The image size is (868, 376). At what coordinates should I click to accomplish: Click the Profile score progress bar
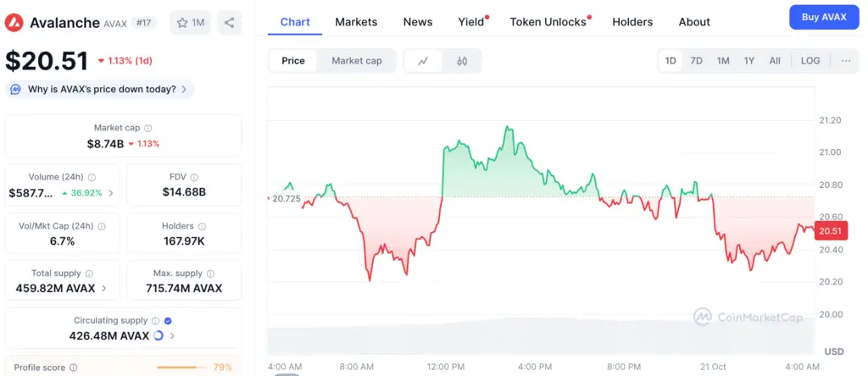coord(183,368)
